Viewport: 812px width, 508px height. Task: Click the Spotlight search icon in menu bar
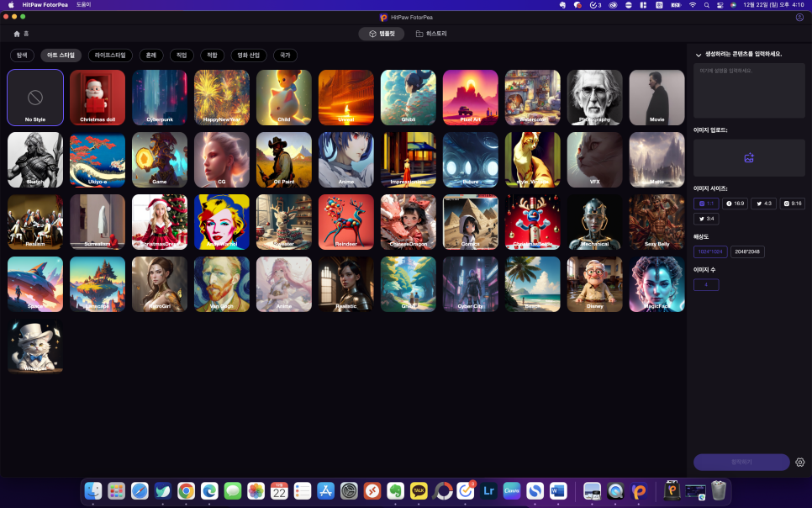point(706,5)
